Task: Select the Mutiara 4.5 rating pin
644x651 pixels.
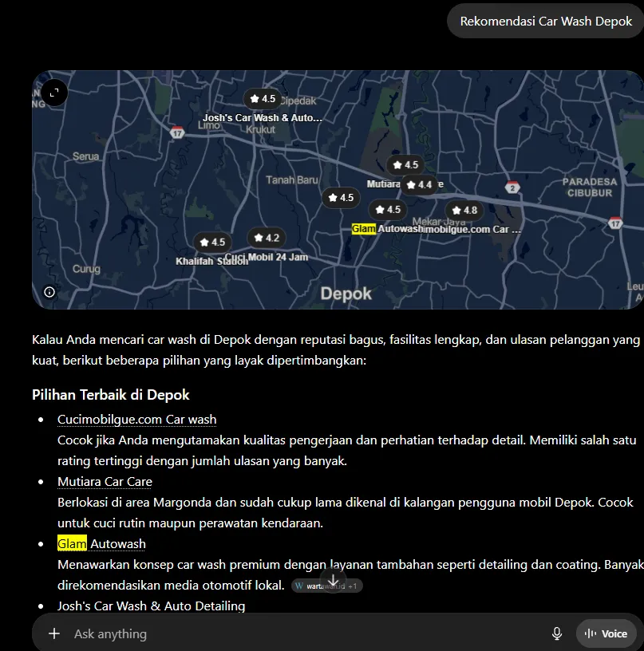Action: (x=405, y=165)
